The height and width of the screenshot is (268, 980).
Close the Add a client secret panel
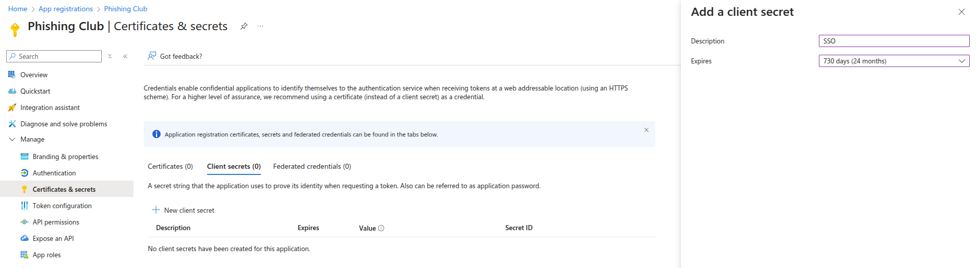[x=962, y=12]
